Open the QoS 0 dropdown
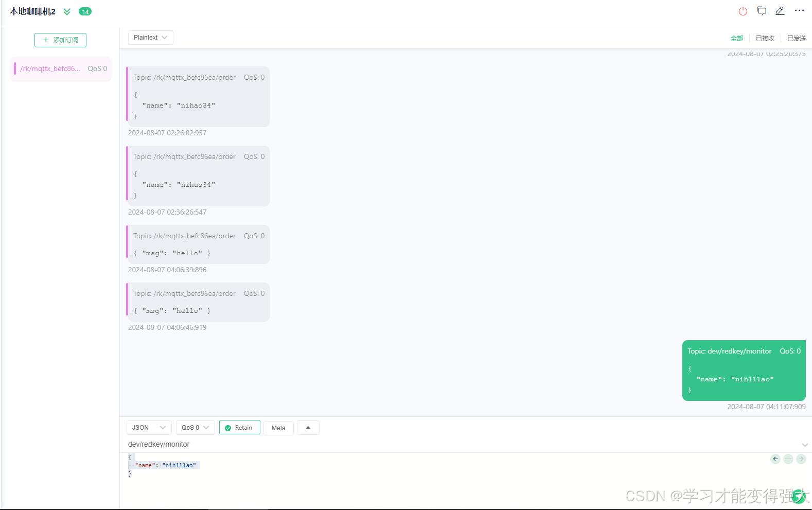This screenshot has height=510, width=812. 195,428
